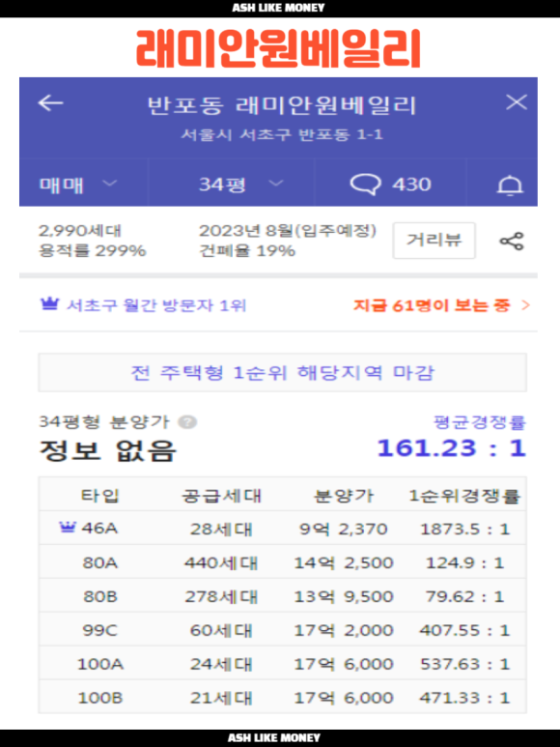The height and width of the screenshot is (747, 560).
Task: Click the arrow next to 보는 중
Action: (x=525, y=305)
